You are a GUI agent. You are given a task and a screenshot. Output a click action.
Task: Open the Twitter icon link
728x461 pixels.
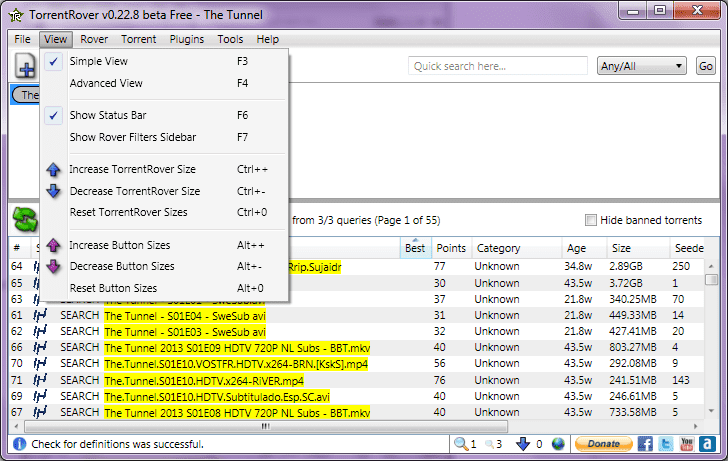pos(666,444)
